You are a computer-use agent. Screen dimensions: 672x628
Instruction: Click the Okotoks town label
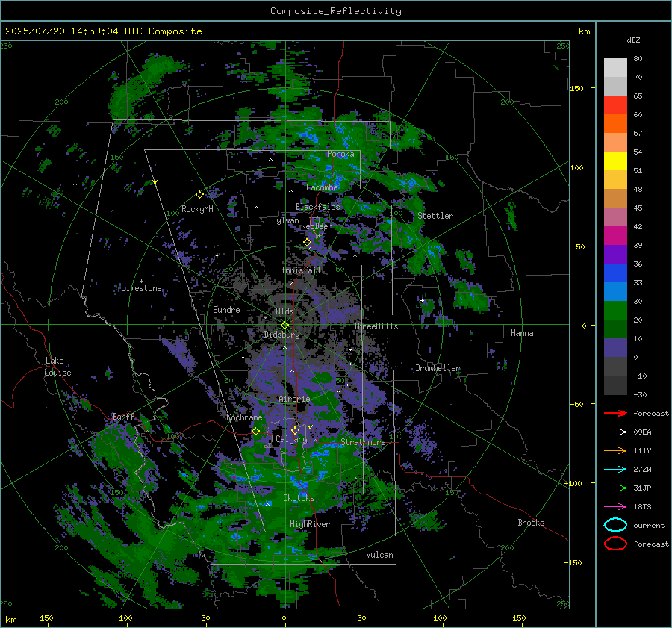(x=299, y=498)
